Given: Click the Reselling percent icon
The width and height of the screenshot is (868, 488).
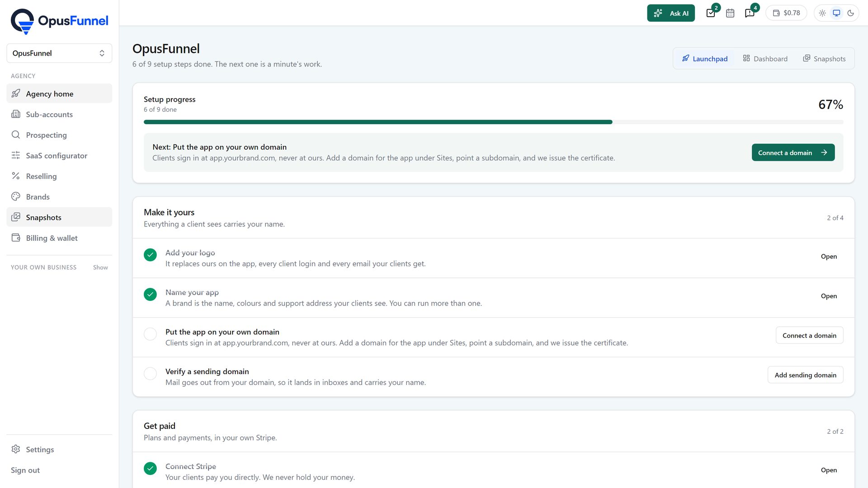Looking at the screenshot, I should pos(16,176).
